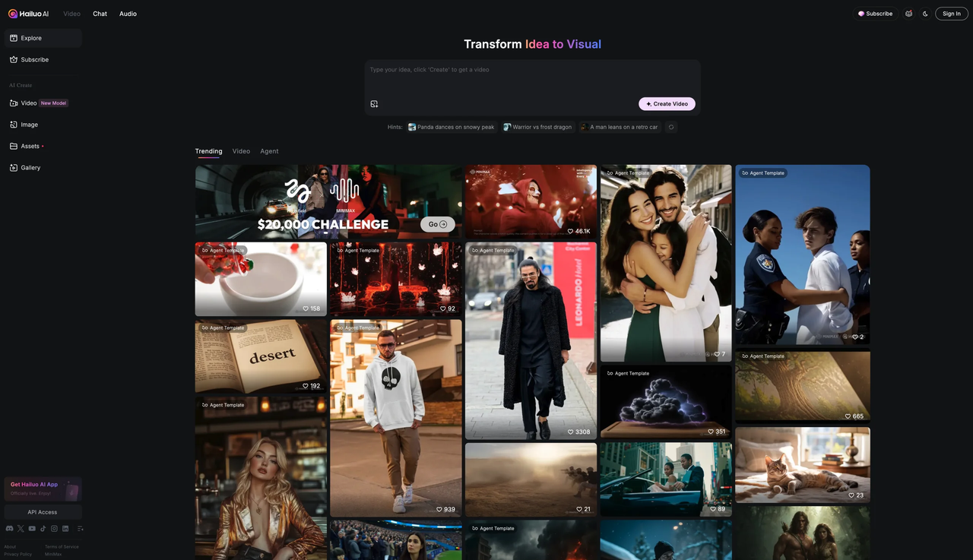Toggle dark mode with the moon icon
Image resolution: width=973 pixels, height=560 pixels.
[925, 14]
